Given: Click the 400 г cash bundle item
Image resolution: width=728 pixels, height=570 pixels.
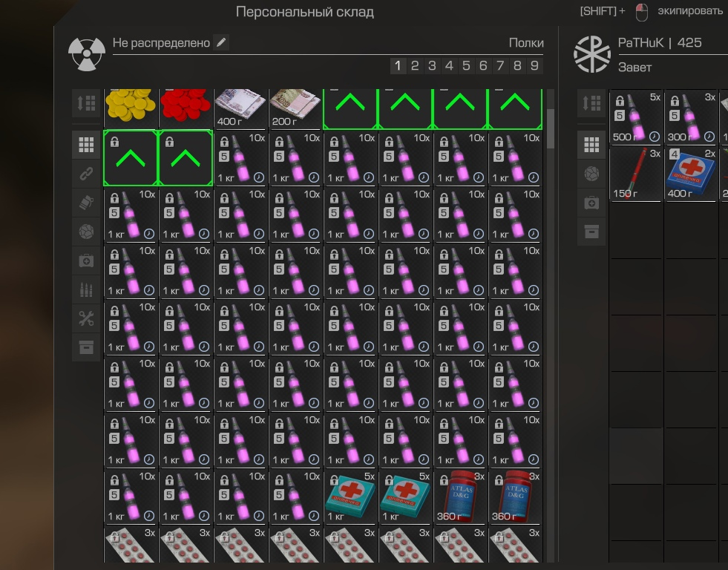Looking at the screenshot, I should [240, 107].
